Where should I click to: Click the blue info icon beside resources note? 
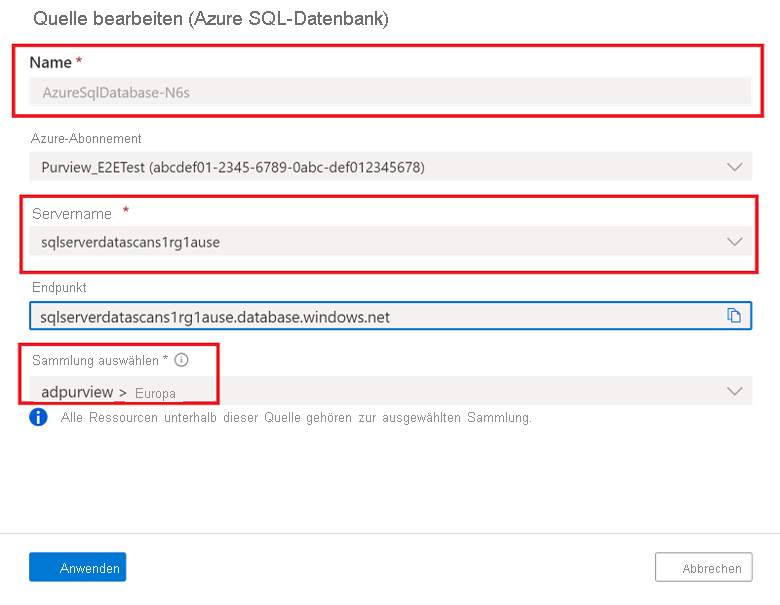(38, 417)
